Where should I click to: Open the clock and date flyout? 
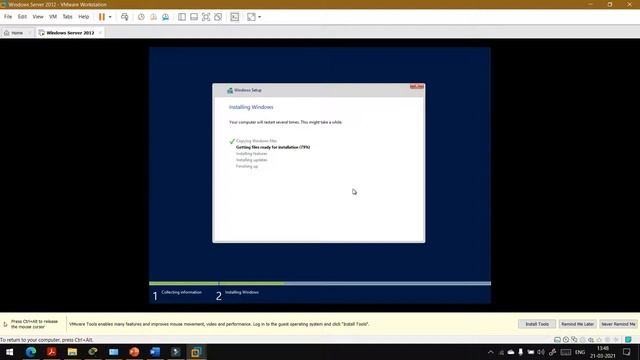coord(603,352)
